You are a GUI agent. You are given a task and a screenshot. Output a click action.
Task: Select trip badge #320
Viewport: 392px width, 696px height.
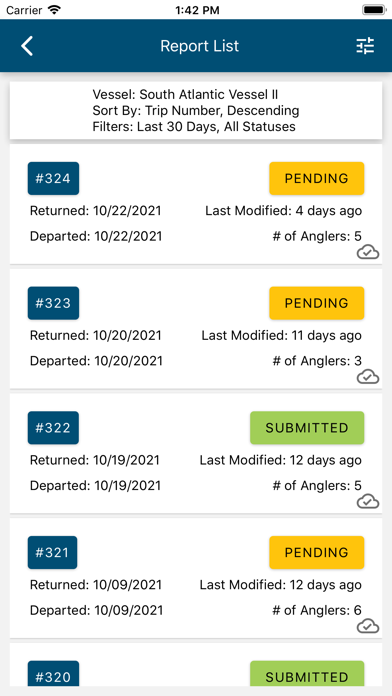tap(53, 674)
